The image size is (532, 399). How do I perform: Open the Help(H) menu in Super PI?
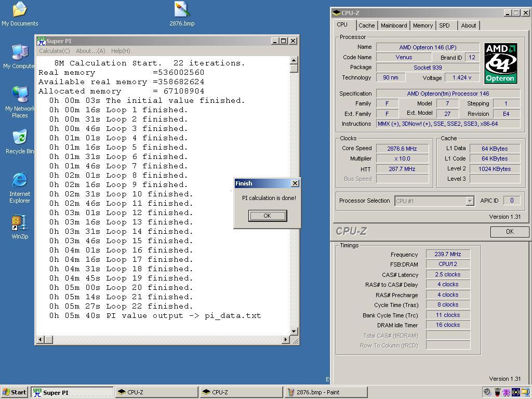pyautogui.click(x=121, y=51)
